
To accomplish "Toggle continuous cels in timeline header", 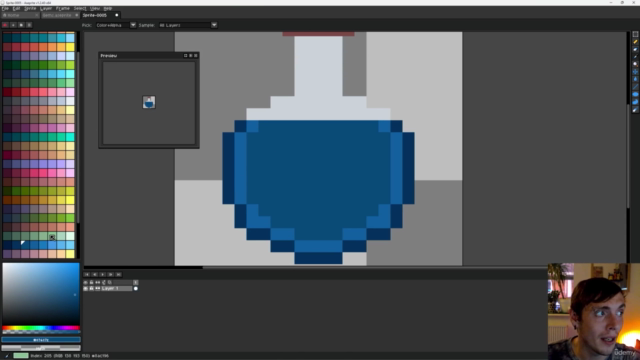I will (98, 282).
